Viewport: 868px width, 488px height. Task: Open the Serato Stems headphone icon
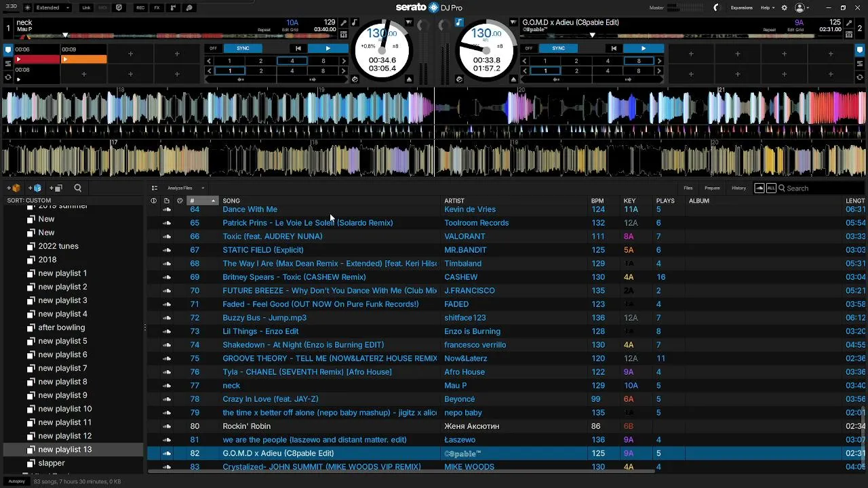point(189,7)
